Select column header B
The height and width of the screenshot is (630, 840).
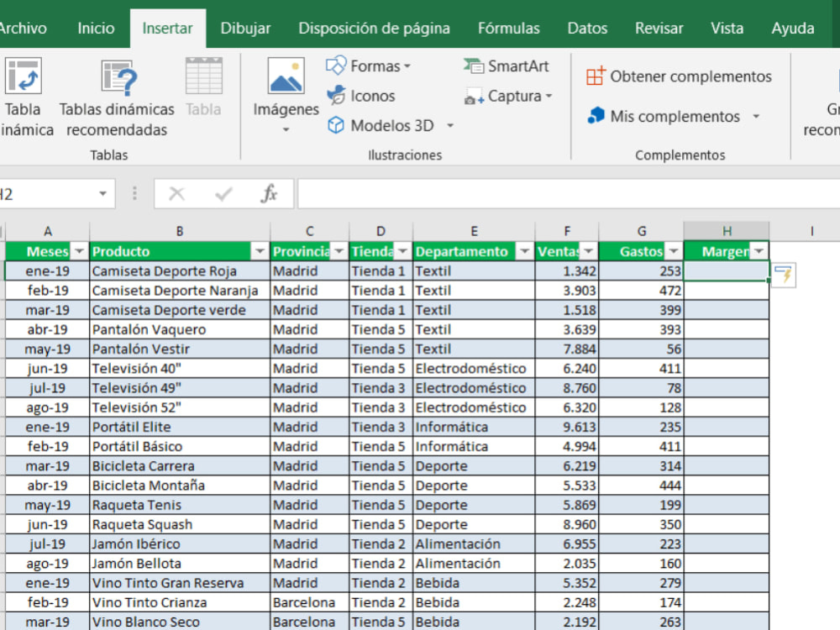(x=180, y=231)
